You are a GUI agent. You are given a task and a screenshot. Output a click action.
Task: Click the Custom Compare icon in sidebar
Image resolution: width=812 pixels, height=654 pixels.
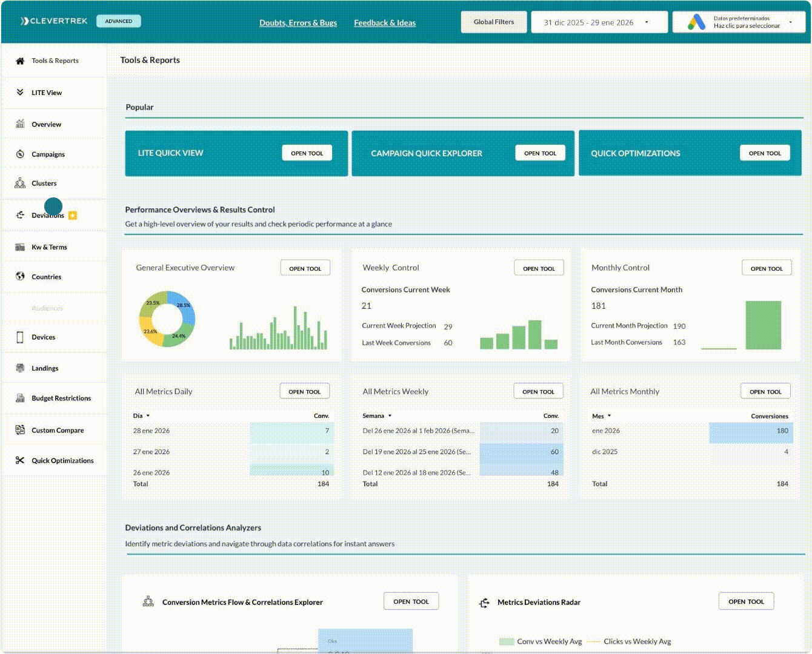tap(20, 430)
